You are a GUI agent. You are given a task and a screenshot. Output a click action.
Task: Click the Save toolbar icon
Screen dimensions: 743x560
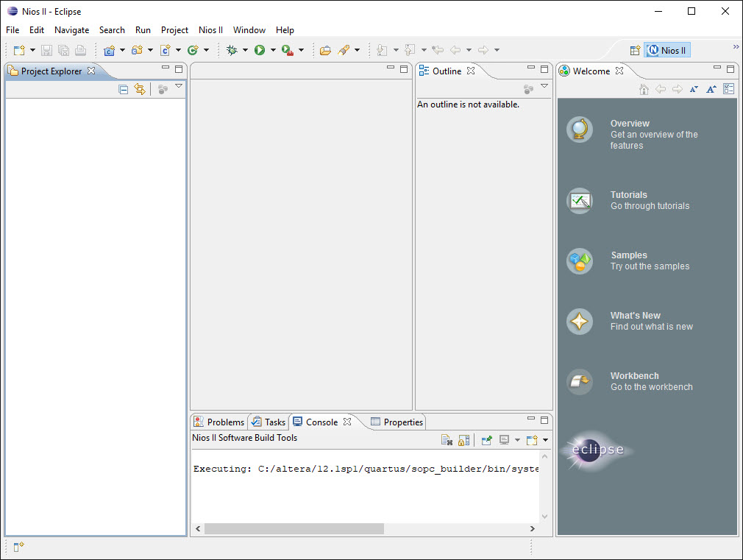46,50
